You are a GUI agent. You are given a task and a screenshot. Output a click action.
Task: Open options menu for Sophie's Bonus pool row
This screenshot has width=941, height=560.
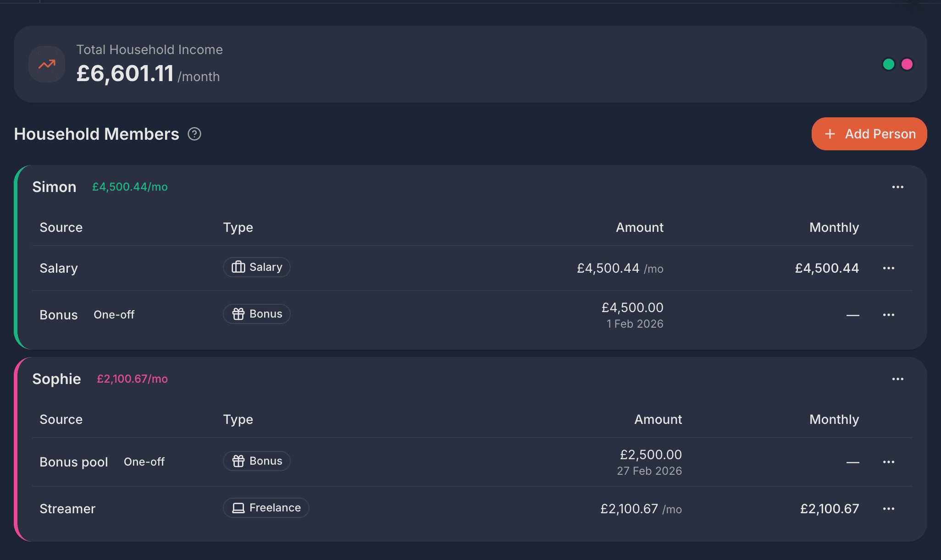click(889, 461)
